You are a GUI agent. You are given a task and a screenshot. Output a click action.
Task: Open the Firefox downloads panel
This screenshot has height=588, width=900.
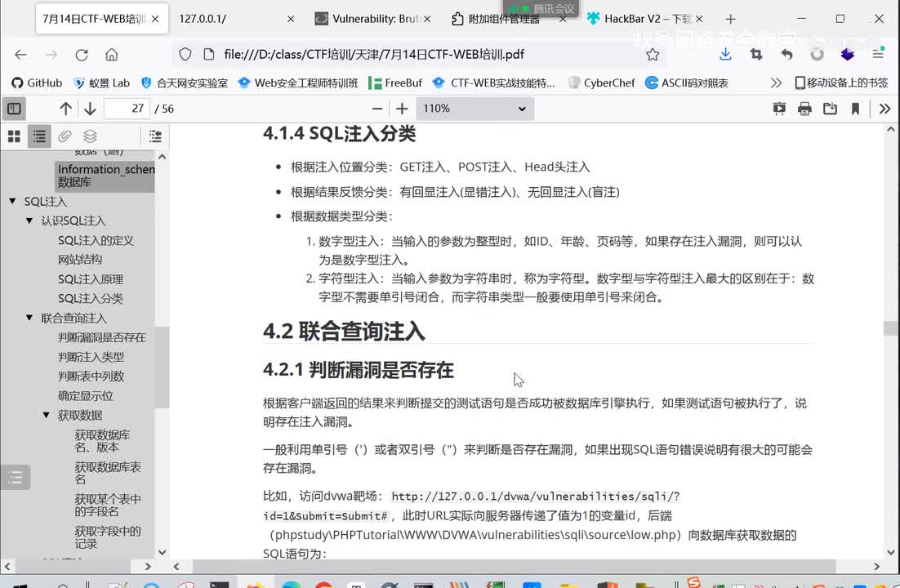coord(725,55)
